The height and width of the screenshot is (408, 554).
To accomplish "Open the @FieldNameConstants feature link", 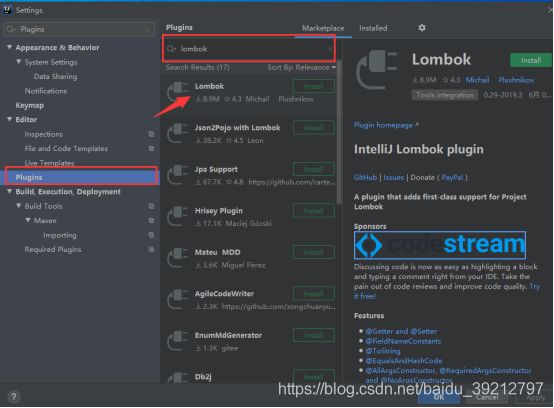I will point(403,341).
